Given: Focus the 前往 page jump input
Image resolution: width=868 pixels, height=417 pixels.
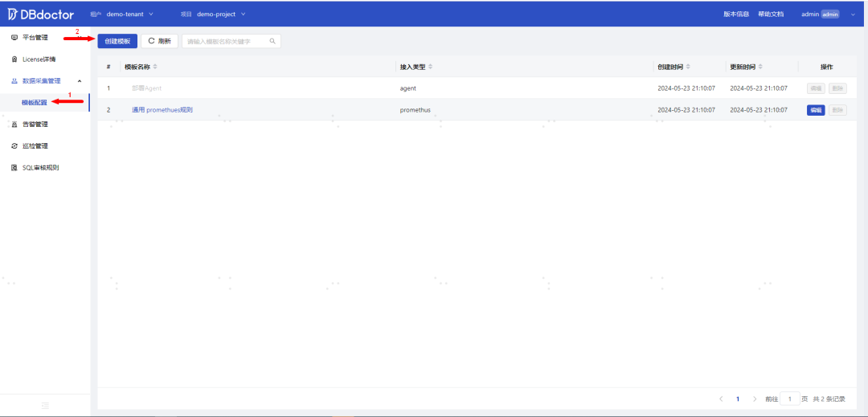Looking at the screenshot, I should point(789,399).
